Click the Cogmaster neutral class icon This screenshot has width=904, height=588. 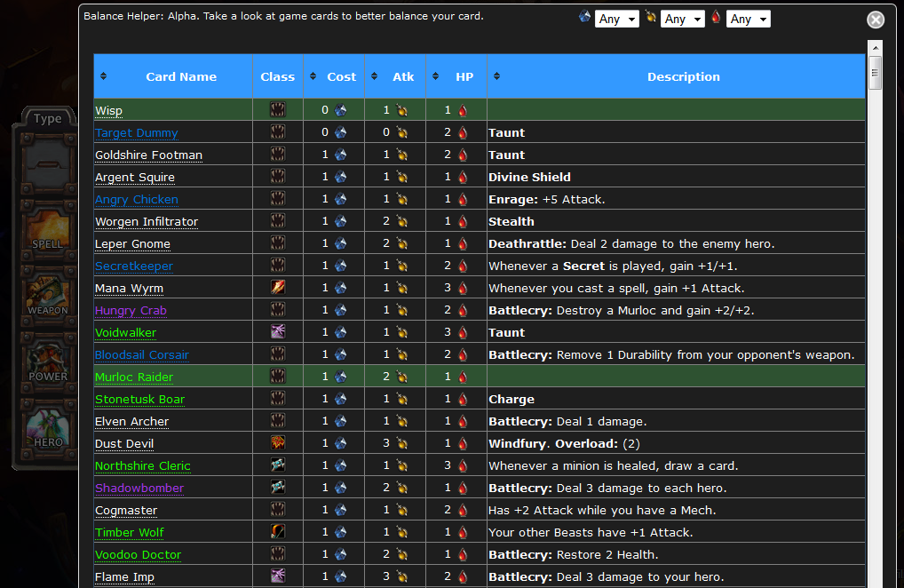278,509
